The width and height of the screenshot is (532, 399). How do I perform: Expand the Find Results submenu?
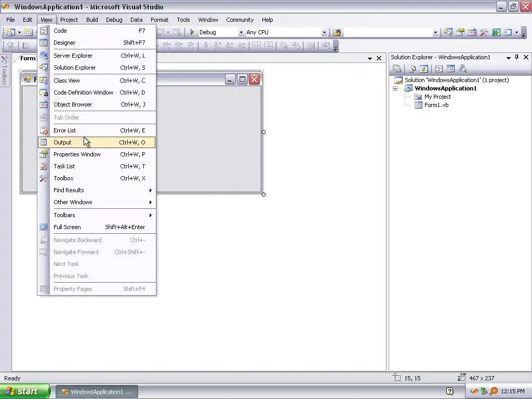(x=97, y=190)
